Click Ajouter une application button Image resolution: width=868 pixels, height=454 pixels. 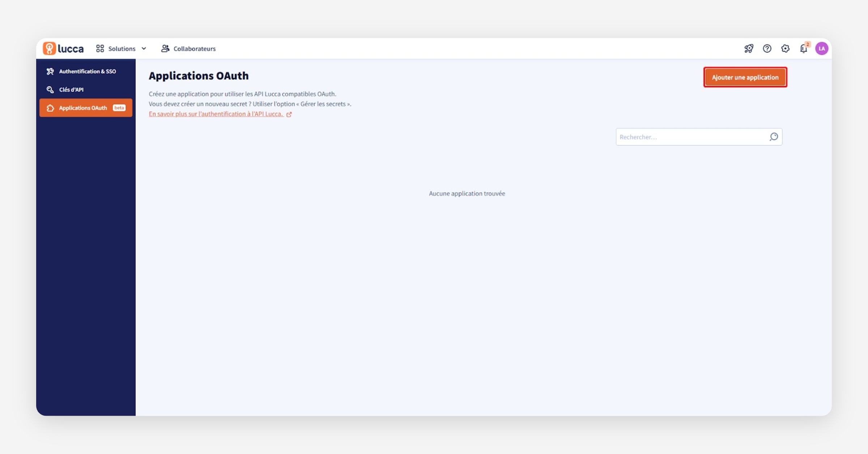click(x=745, y=77)
